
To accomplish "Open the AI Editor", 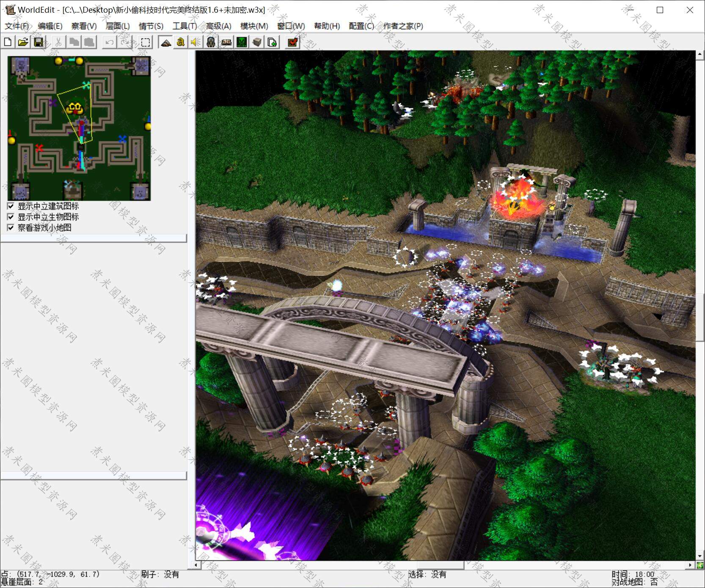I will (x=242, y=42).
